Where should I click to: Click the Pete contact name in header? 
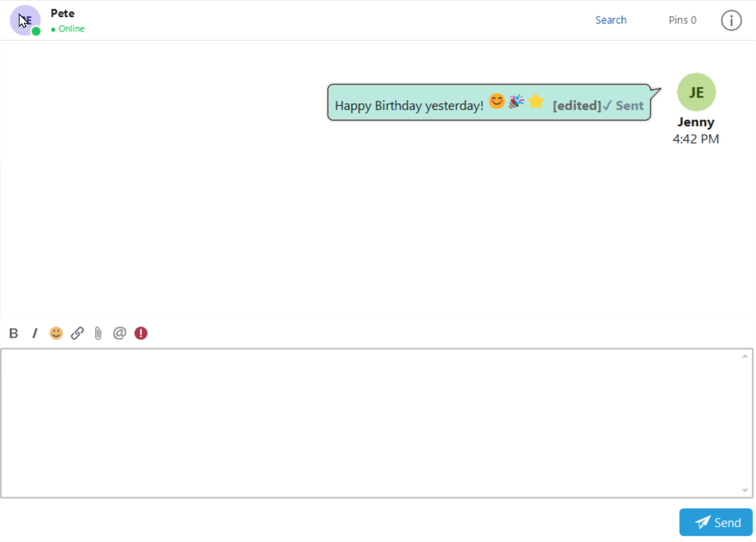[62, 13]
